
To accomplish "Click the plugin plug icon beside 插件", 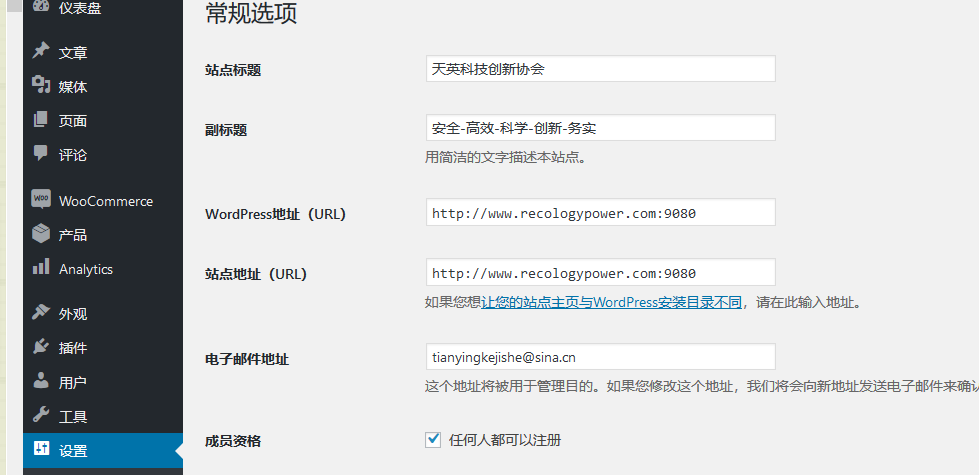I will tap(41, 346).
